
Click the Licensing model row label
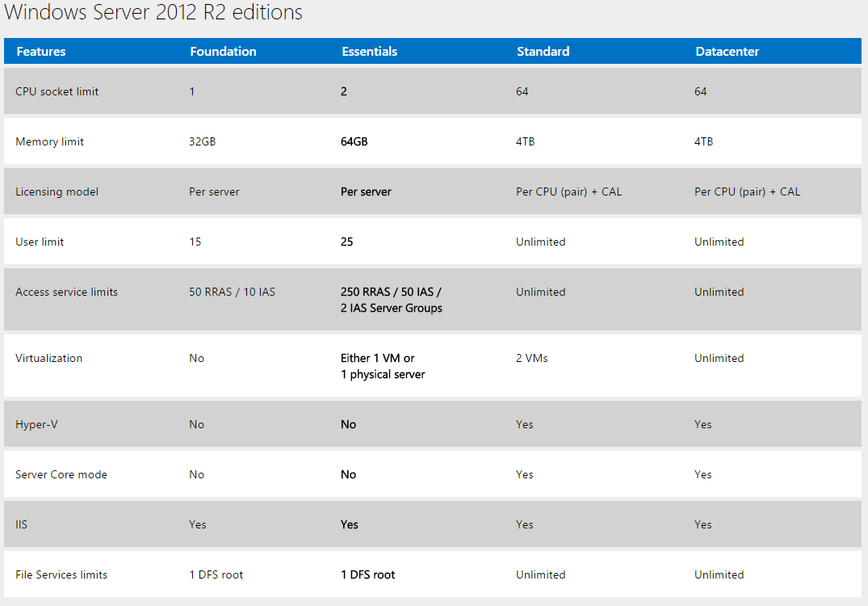(x=57, y=191)
